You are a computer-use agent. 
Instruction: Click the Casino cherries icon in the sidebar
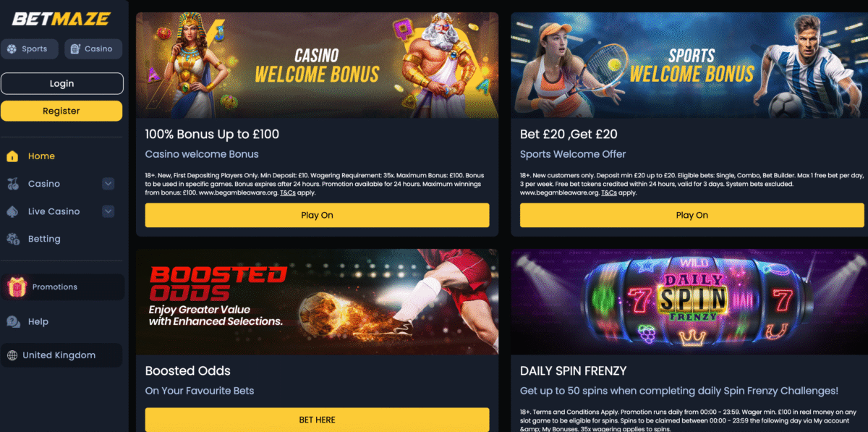click(x=12, y=184)
